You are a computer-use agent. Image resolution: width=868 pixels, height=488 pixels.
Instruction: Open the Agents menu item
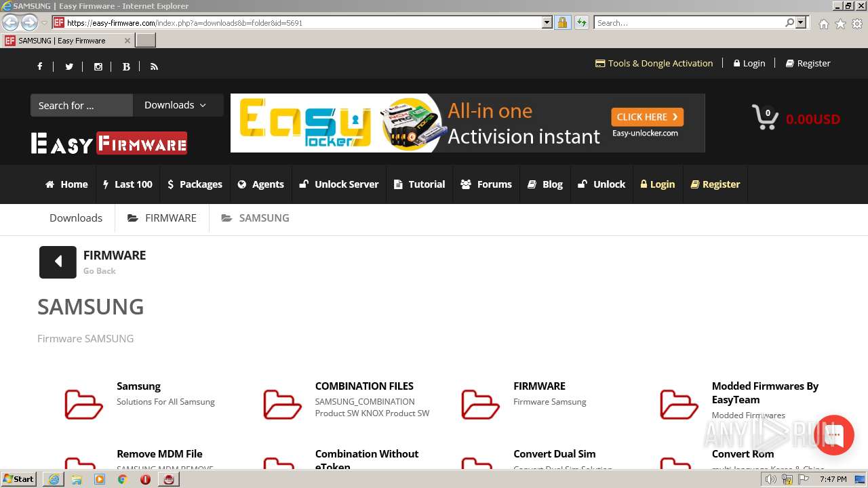261,184
